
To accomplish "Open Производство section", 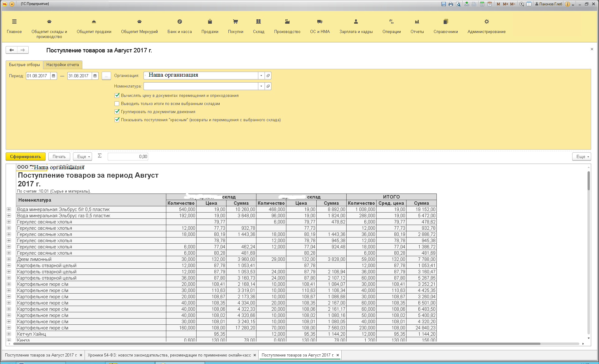I will point(287,26).
